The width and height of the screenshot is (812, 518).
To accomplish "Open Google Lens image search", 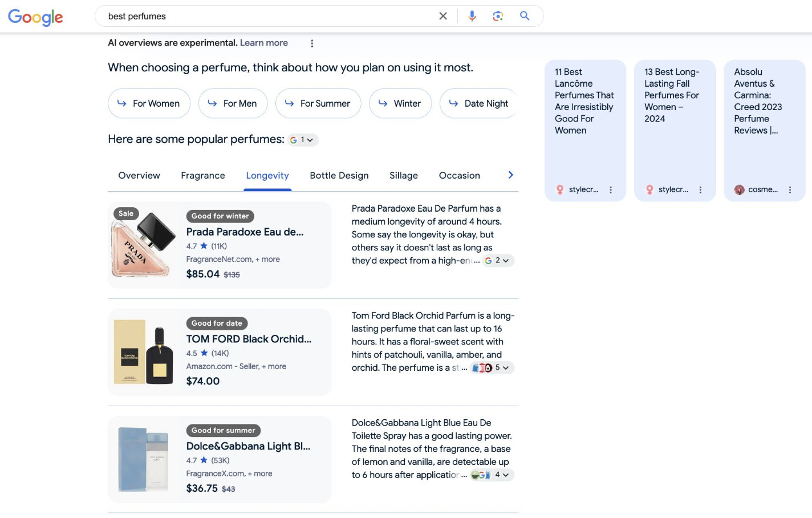I will coord(498,16).
